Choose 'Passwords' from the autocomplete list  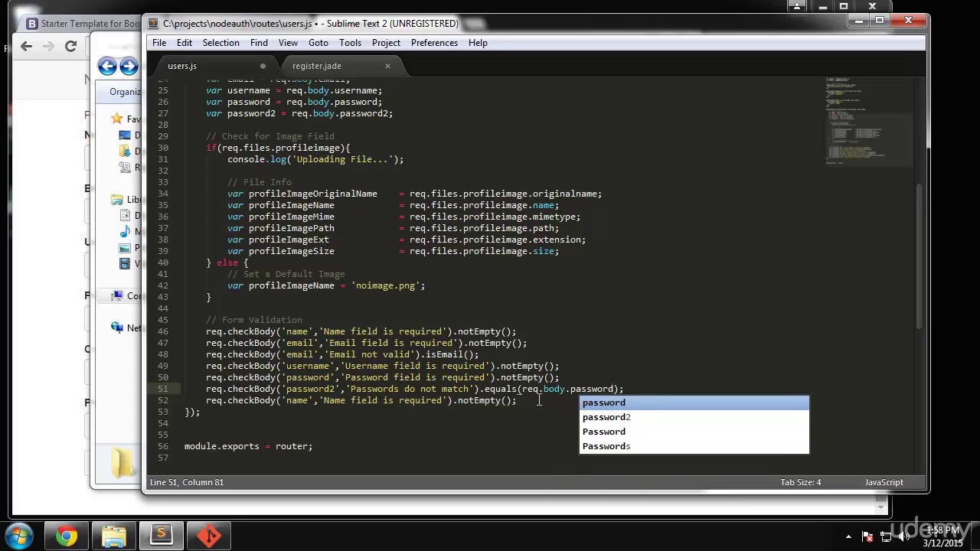694,446
